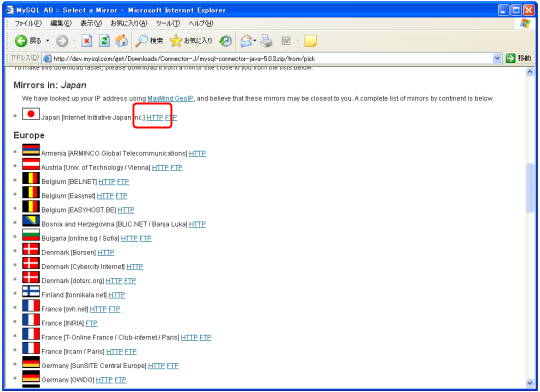Click the IE icon in the title bar
The height and width of the screenshot is (392, 540).
click(x=10, y=10)
